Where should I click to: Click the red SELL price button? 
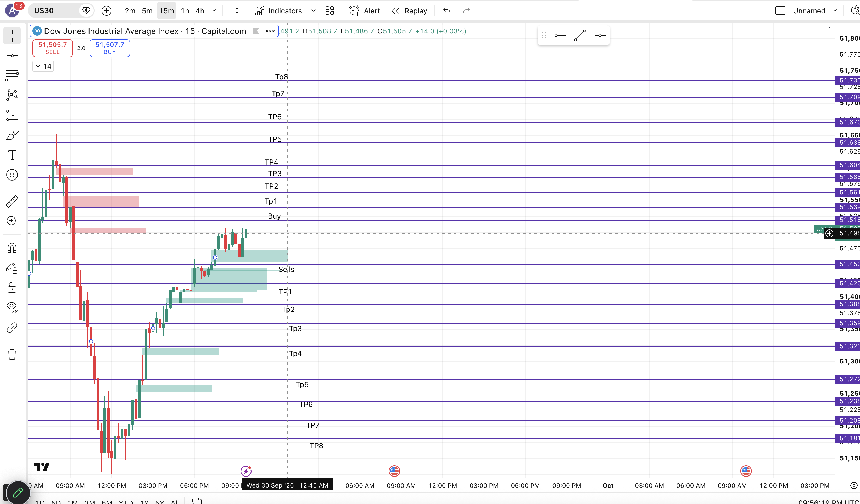[53, 48]
